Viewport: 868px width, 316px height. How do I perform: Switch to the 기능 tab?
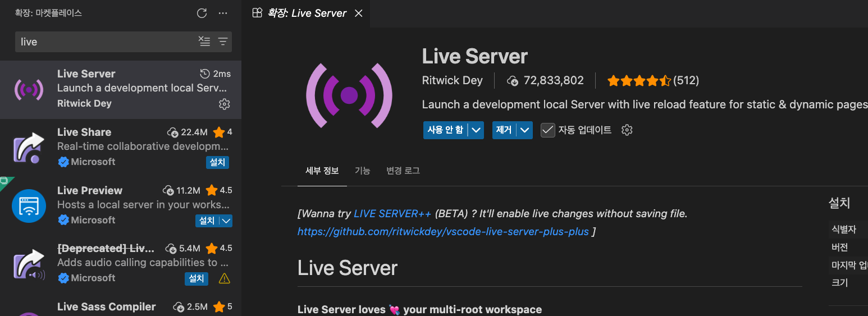point(362,171)
